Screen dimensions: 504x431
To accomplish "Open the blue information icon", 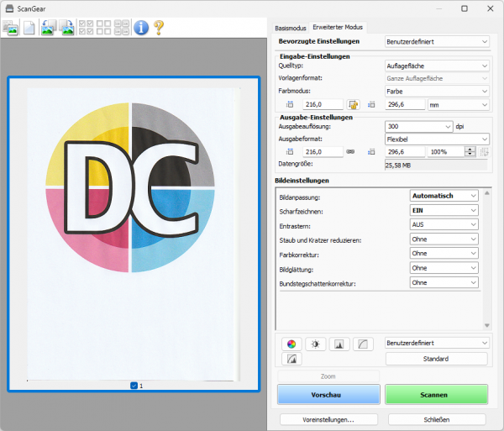I will tap(140, 28).
